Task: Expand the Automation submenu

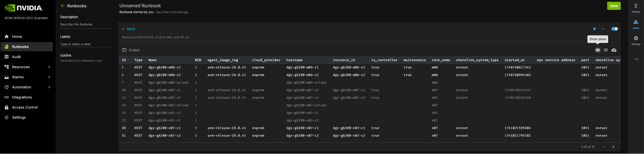Action: [49, 87]
